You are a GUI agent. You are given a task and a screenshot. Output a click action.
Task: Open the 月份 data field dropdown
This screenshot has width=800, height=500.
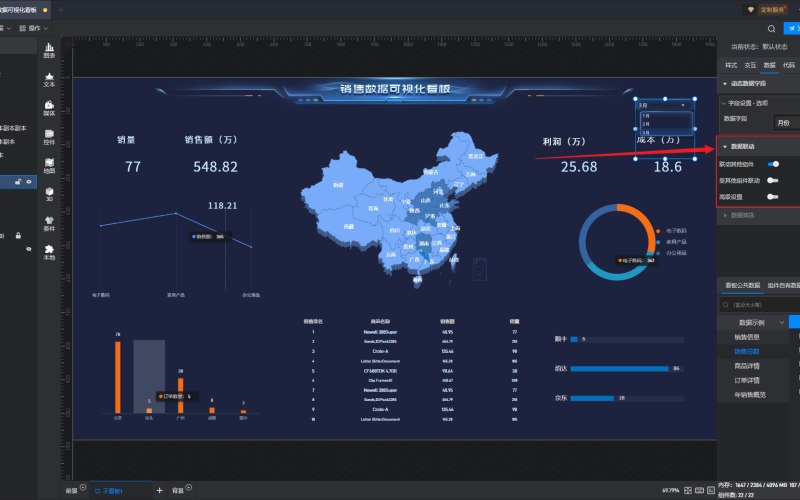(787, 122)
